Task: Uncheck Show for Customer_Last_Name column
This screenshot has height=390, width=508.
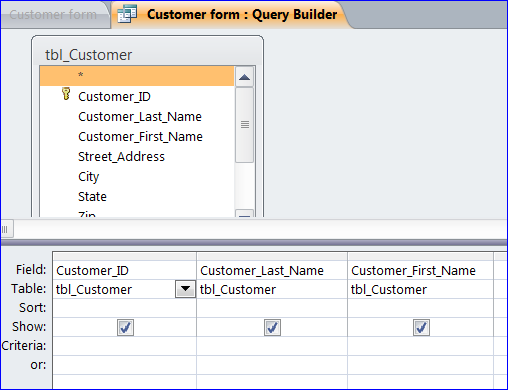Action: (x=272, y=327)
